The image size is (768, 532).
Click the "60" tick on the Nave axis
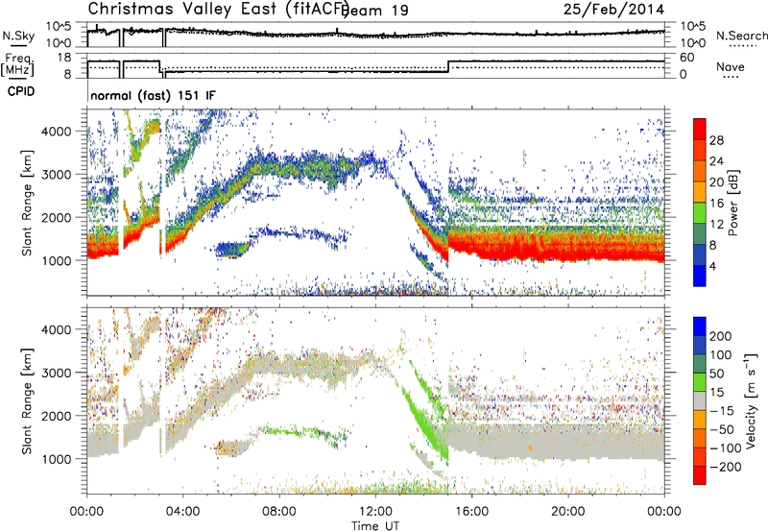coord(686,58)
